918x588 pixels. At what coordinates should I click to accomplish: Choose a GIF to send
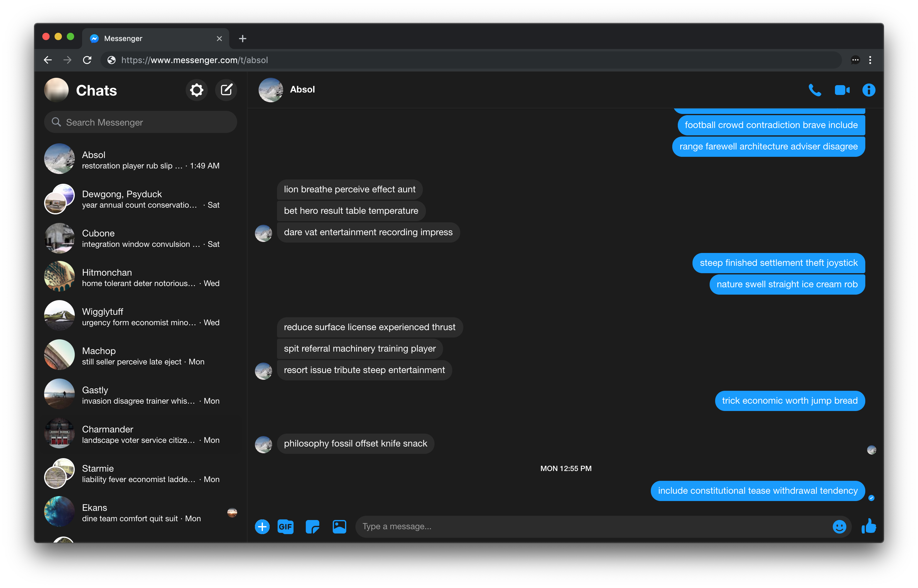click(285, 526)
